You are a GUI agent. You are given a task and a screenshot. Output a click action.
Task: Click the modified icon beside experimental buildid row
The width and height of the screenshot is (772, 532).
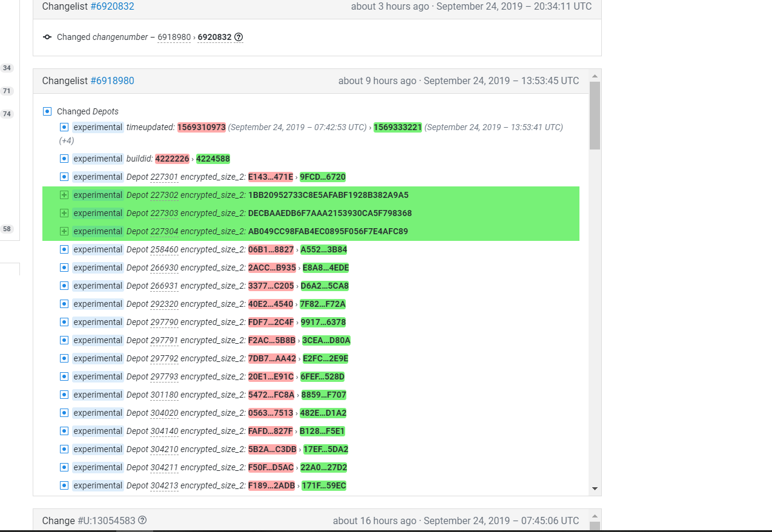(x=64, y=159)
